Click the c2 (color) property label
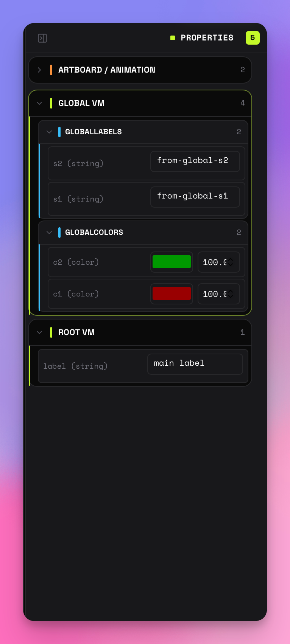290x644 pixels. [x=76, y=262]
